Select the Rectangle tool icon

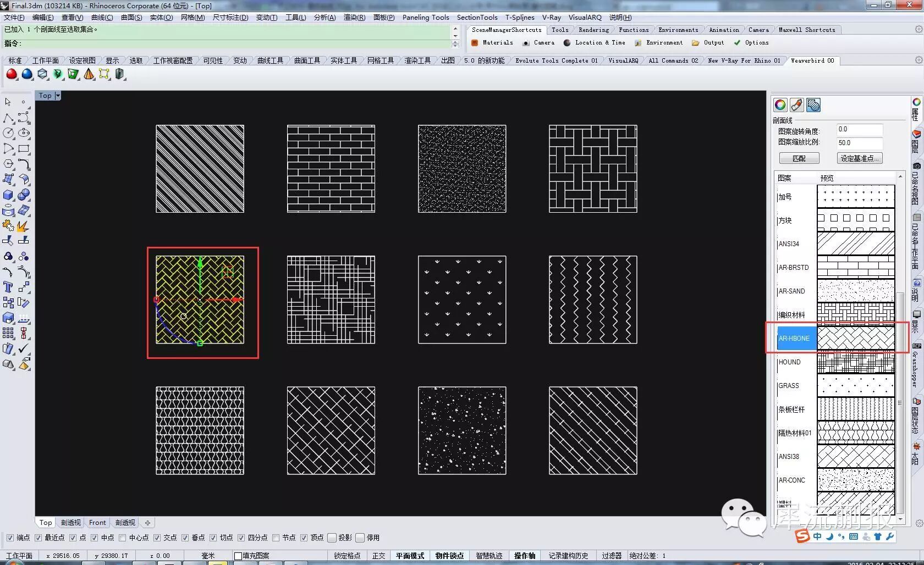click(x=24, y=148)
